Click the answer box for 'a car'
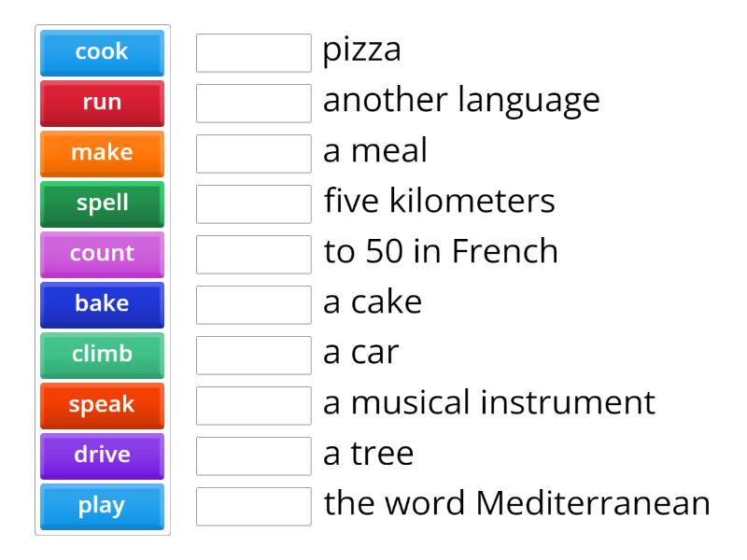This screenshot has height=560, width=747. pos(254,356)
